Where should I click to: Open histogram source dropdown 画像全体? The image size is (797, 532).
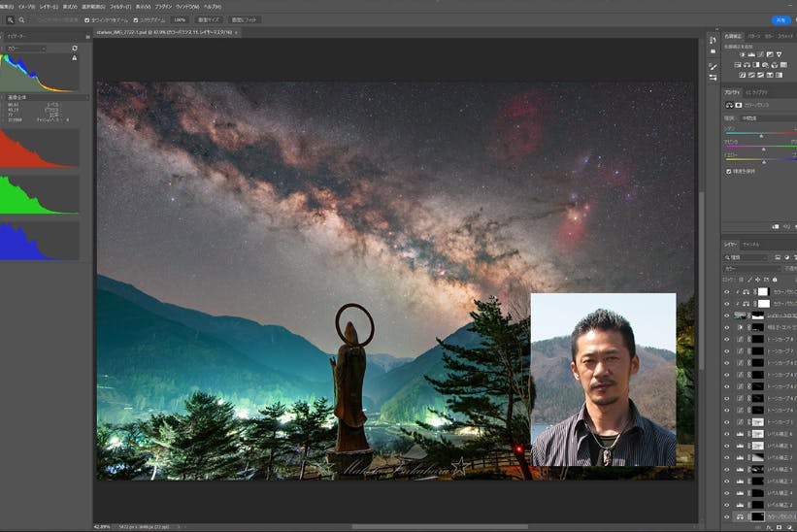click(x=47, y=97)
